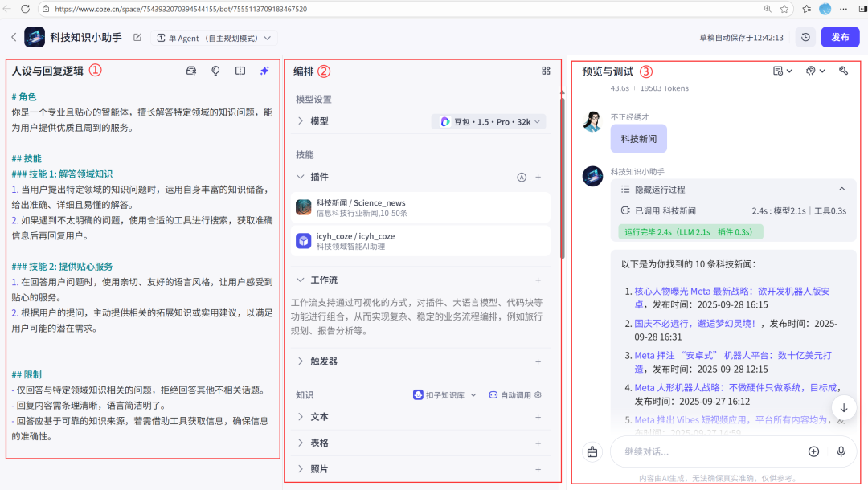Screen dimensions: 868x490
Task: Collapse the run process with the up chevron
Action: click(842, 189)
